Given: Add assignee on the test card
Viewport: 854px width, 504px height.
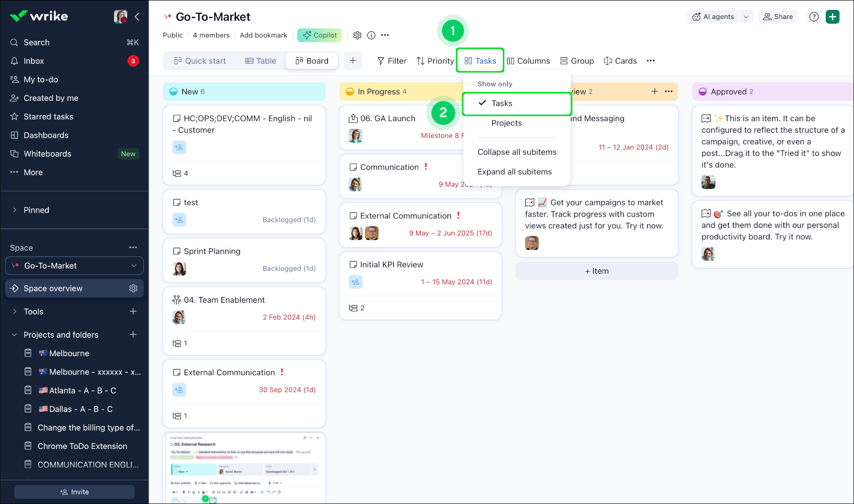Looking at the screenshot, I should pyautogui.click(x=179, y=220).
